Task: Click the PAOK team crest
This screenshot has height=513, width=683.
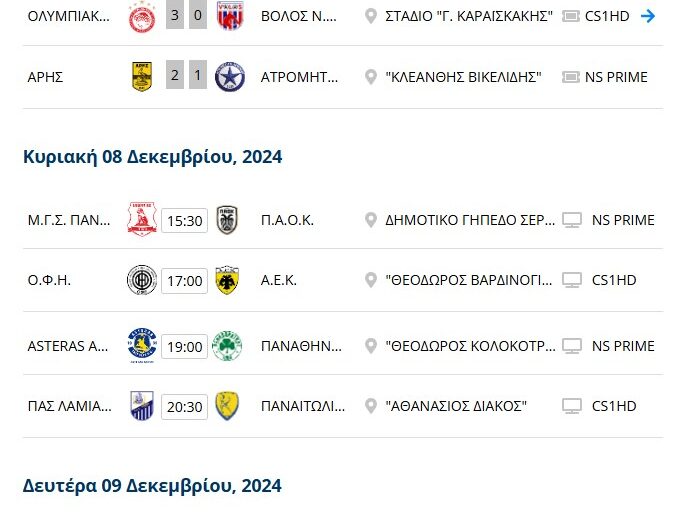Action: 226,220
